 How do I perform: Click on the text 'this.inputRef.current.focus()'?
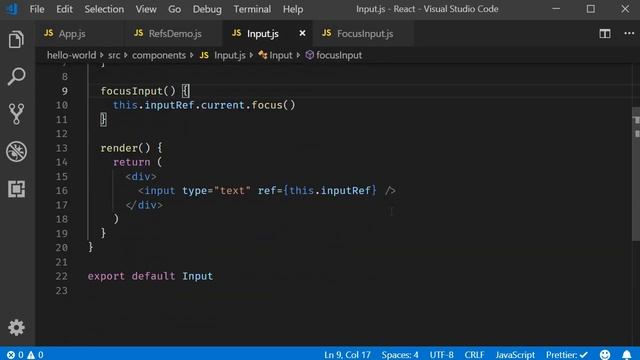coord(204,105)
